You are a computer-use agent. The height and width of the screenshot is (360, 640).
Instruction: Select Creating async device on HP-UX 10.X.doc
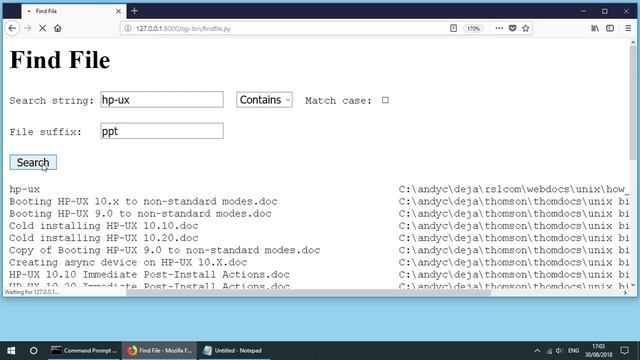click(x=128, y=262)
